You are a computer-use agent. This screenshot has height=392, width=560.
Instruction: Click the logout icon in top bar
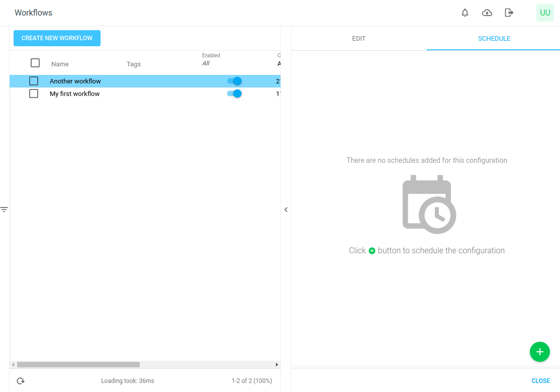click(509, 13)
